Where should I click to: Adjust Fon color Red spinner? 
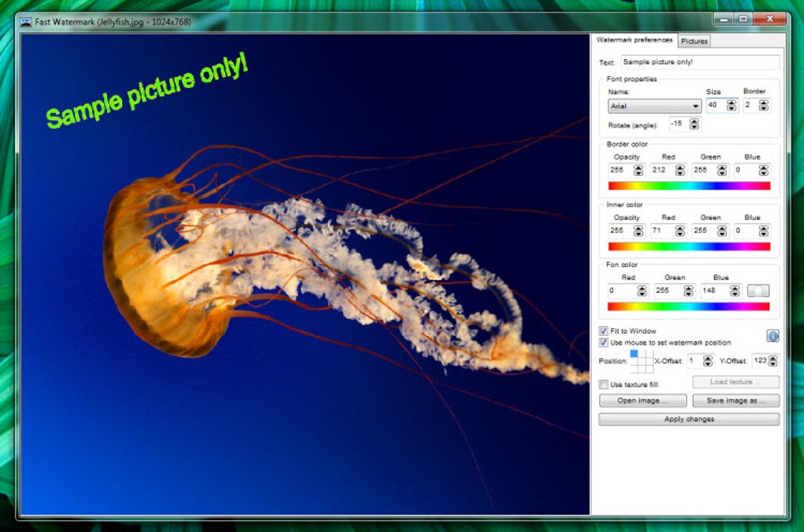(x=642, y=291)
